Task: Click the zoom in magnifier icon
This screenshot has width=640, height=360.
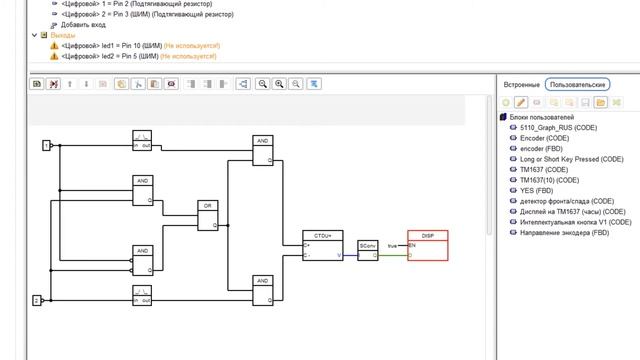Action: coord(279,84)
